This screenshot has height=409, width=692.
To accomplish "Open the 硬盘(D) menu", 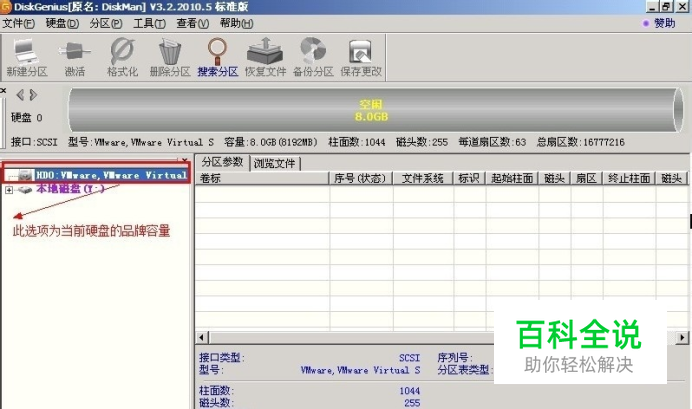I will click(x=62, y=23).
